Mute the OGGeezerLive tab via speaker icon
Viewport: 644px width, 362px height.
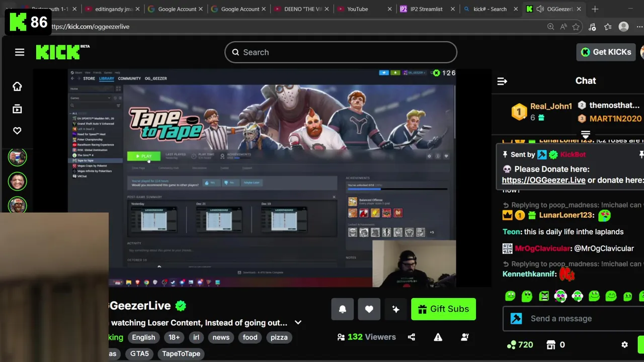[540, 9]
